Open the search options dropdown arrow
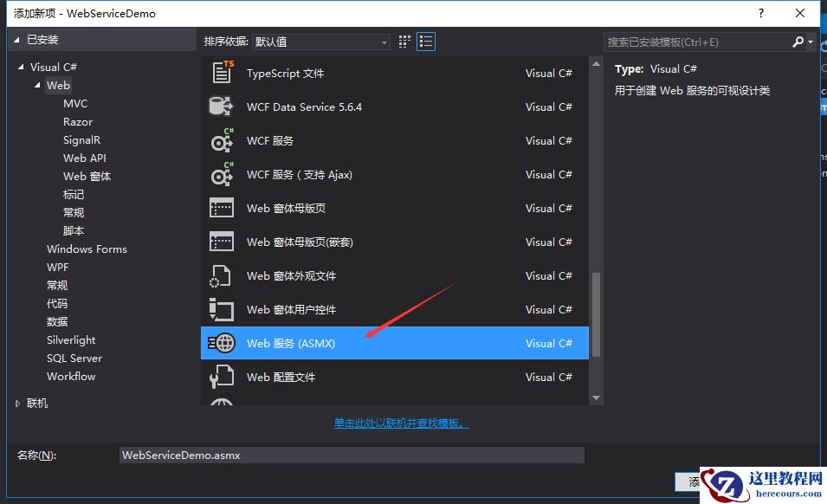827x504 pixels. click(x=811, y=42)
